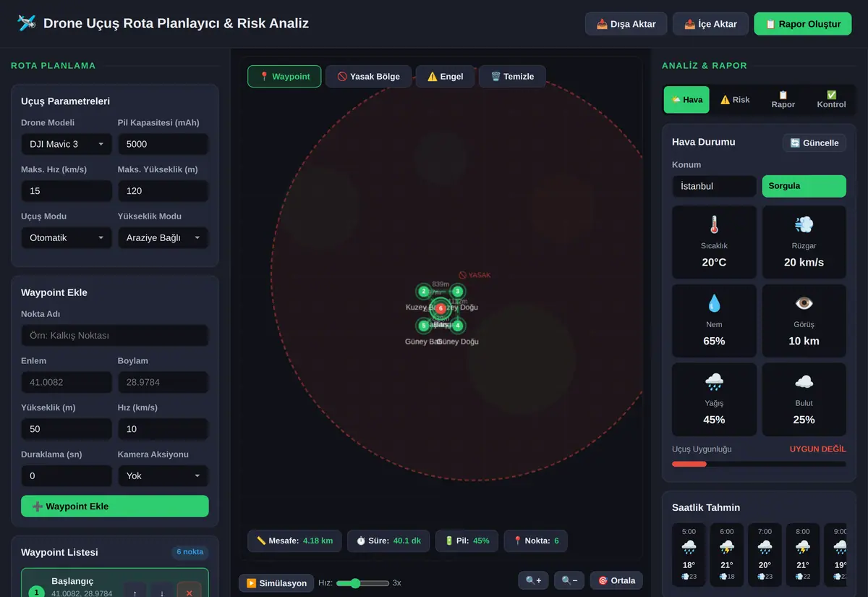
Task: Zoom in on the map
Action: point(534,580)
